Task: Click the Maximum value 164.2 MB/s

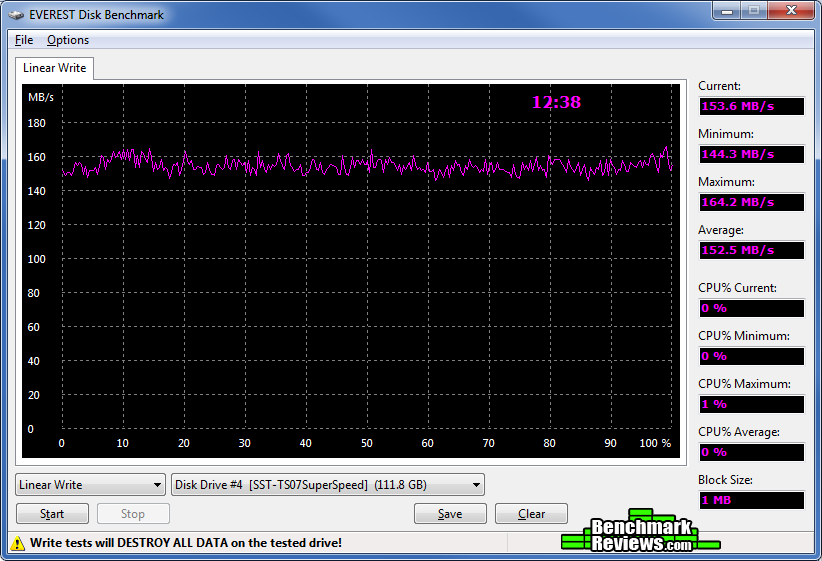Action: 752,202
